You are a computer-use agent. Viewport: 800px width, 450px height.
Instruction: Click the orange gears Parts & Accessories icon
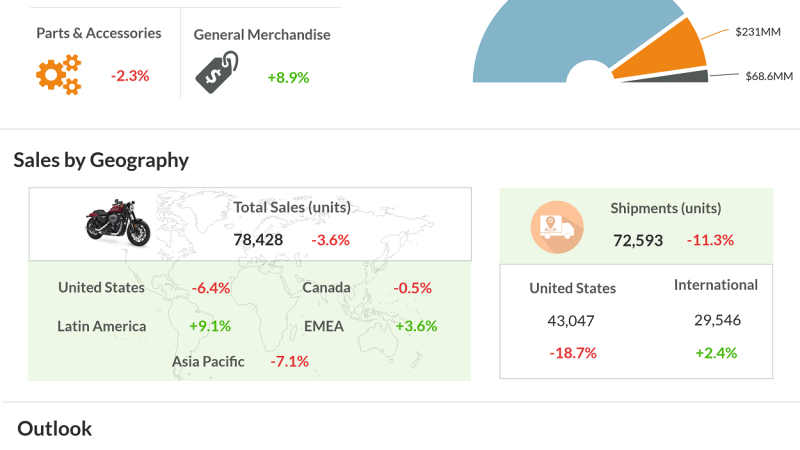pos(58,75)
